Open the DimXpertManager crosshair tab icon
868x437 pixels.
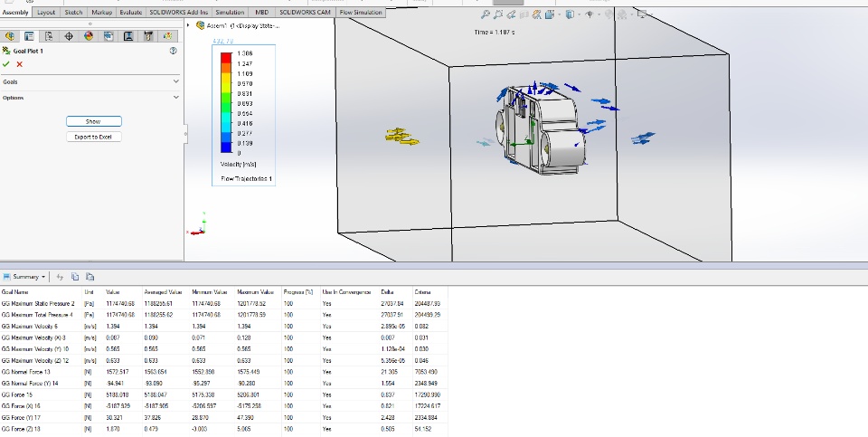pos(69,36)
